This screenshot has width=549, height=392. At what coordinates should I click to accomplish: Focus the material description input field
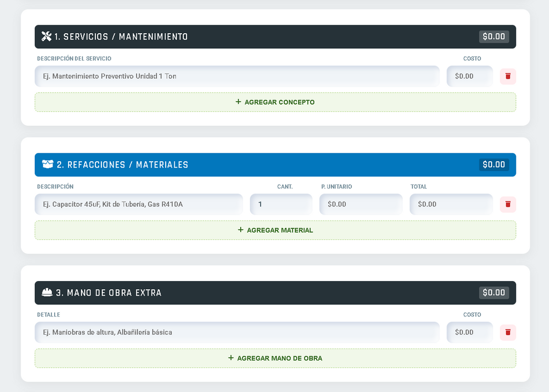pyautogui.click(x=139, y=205)
